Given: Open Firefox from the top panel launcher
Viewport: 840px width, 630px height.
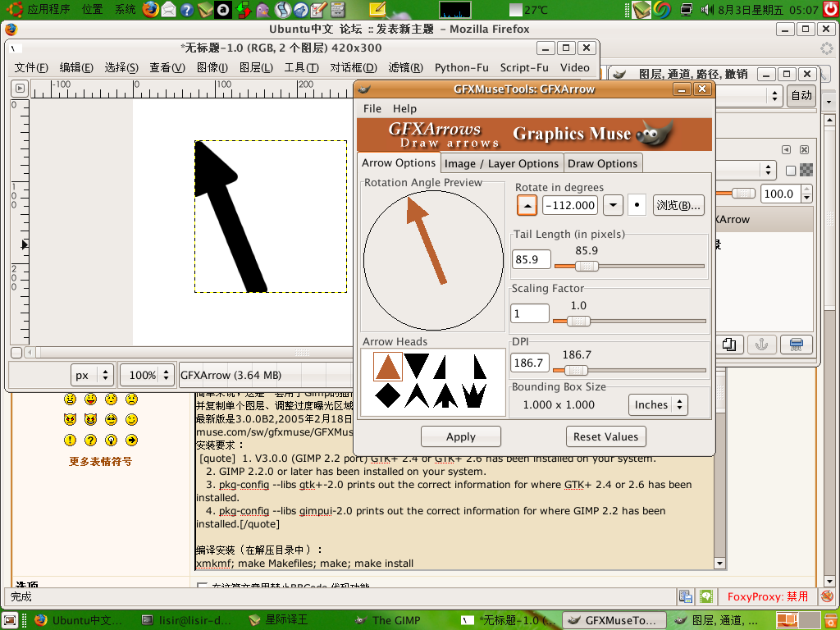Looking at the screenshot, I should pos(151,9).
